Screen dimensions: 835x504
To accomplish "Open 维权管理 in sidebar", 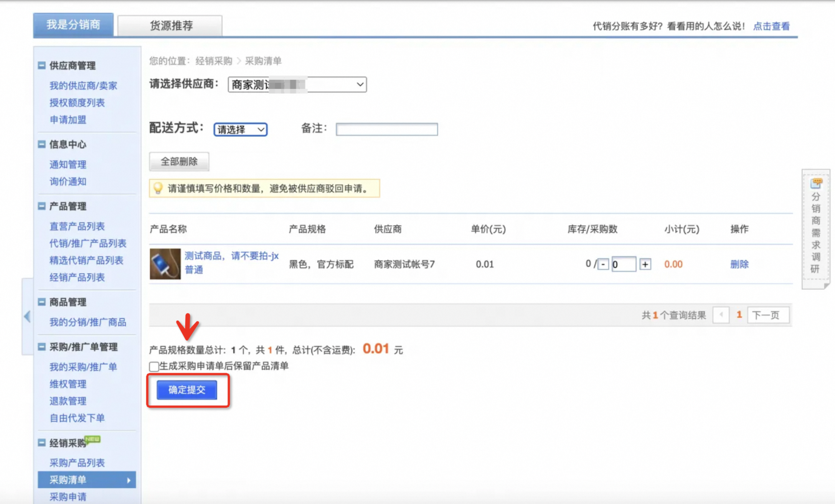I will 68,384.
